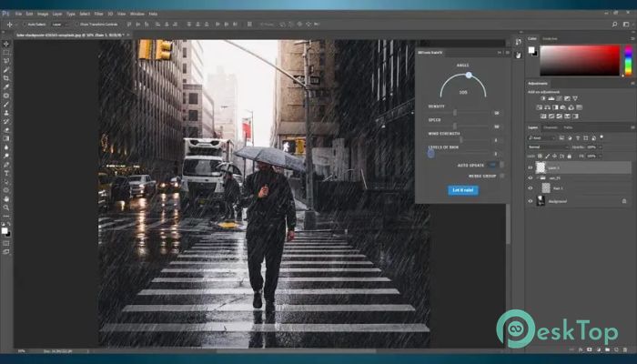Select the Rectangular Marquee tool
The height and width of the screenshot is (364, 637).
click(x=6, y=53)
